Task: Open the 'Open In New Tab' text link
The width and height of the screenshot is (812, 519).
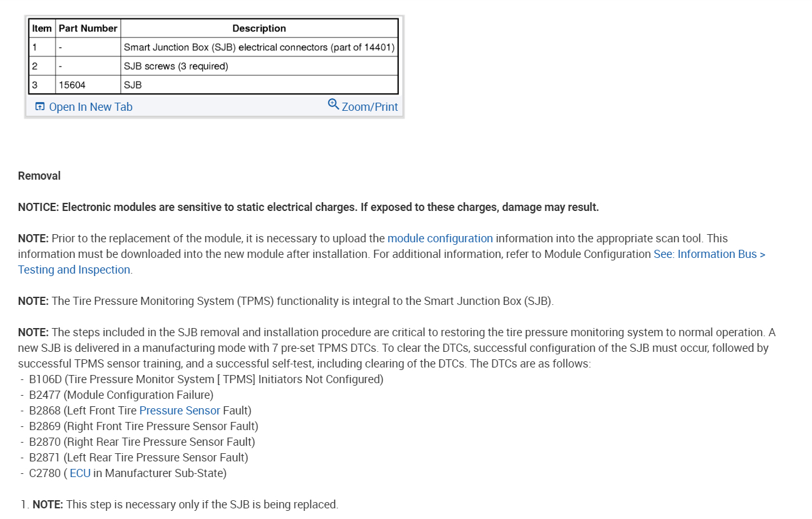Action: (91, 107)
